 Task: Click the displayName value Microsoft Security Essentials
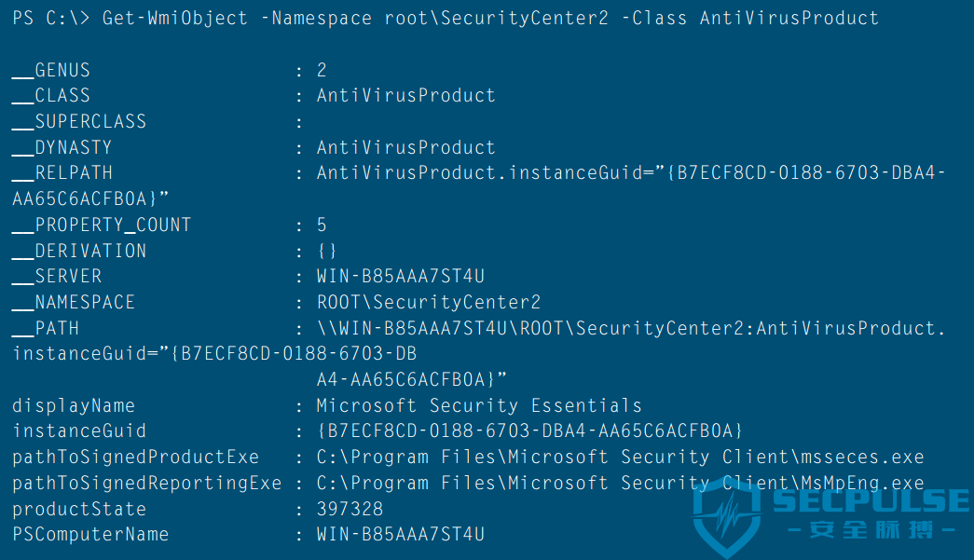479,405
